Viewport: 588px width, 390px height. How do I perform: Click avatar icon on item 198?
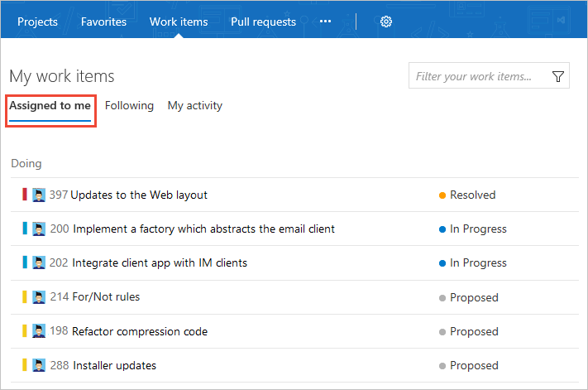tap(39, 330)
